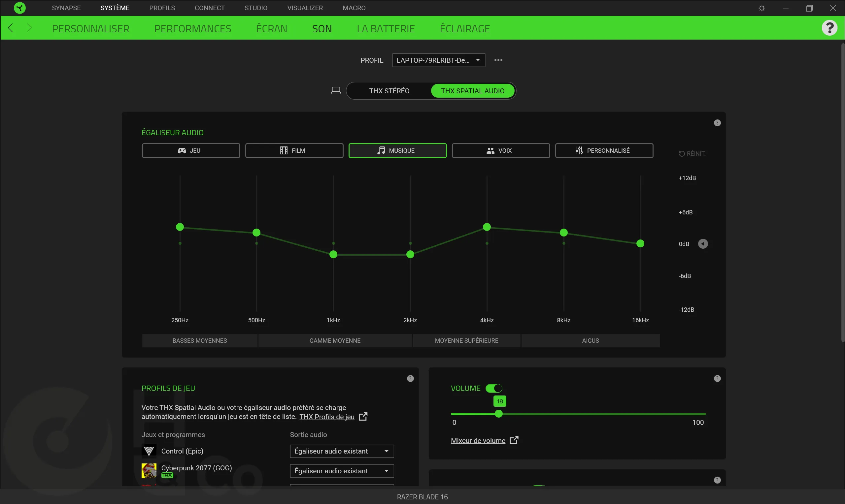
Task: Switch to the Profils top tab
Action: [162, 8]
